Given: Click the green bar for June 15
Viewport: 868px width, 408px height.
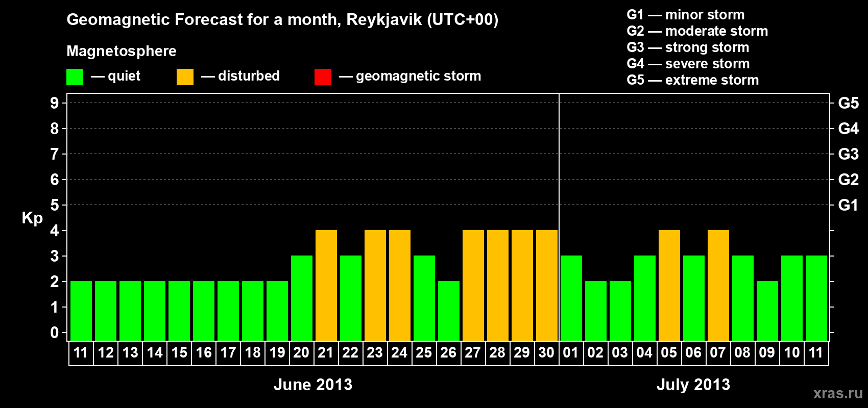Looking at the screenshot, I should (179, 311).
